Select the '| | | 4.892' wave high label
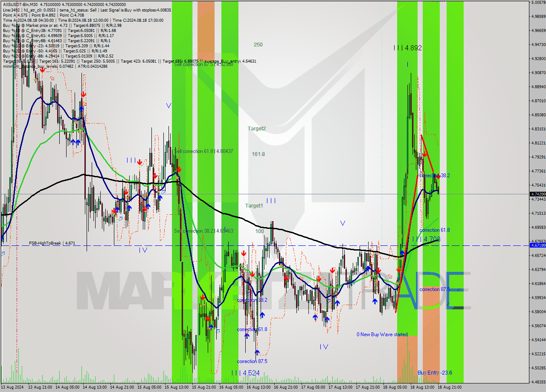The height and width of the screenshot is (392, 546). (x=408, y=48)
